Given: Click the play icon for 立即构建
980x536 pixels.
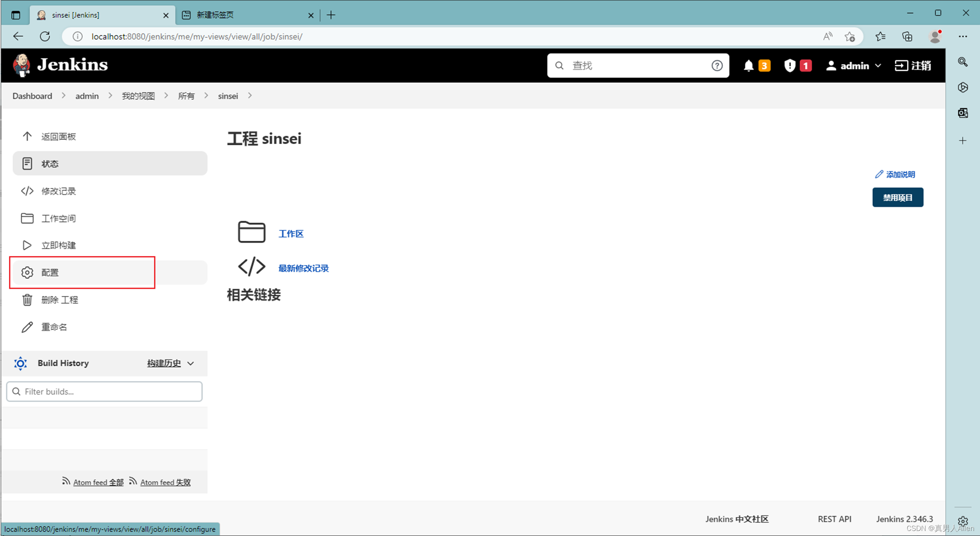Looking at the screenshot, I should click(27, 245).
